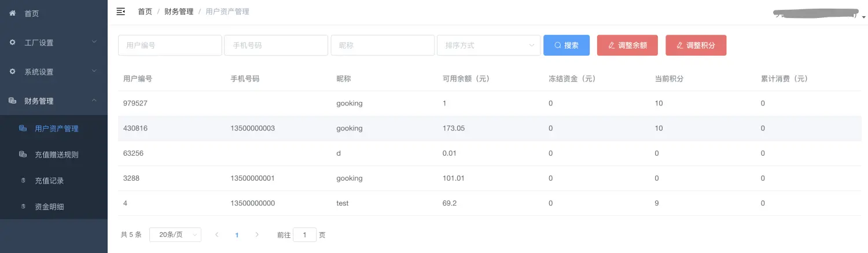868x253 pixels.
Task: Click the balance value 173.05
Action: pos(454,129)
